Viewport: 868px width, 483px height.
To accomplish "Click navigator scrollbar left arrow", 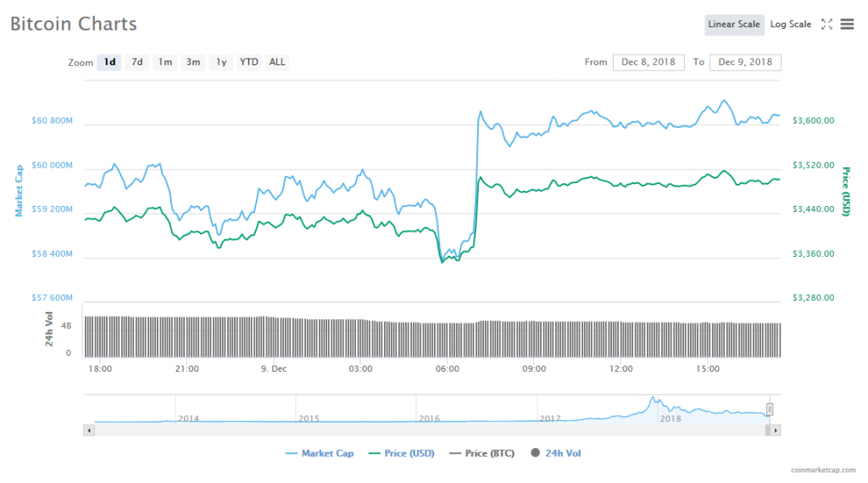I will click(87, 430).
